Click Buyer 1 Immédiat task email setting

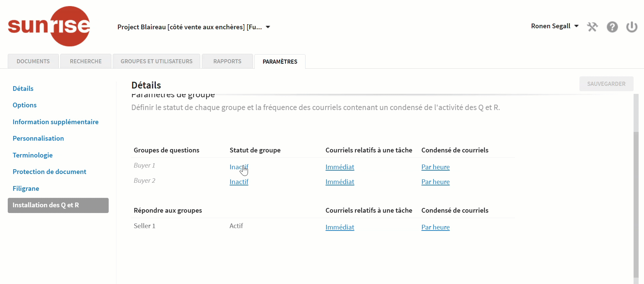(340, 167)
